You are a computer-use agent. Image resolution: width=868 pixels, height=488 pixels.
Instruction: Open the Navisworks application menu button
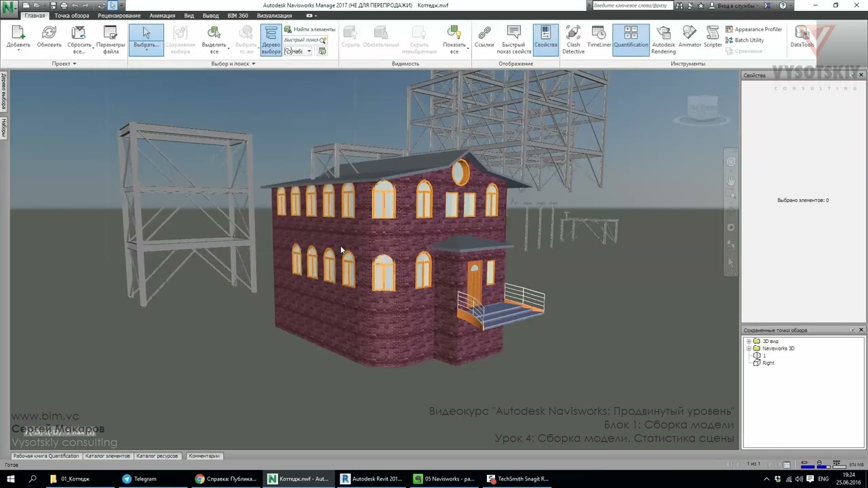pos(9,10)
